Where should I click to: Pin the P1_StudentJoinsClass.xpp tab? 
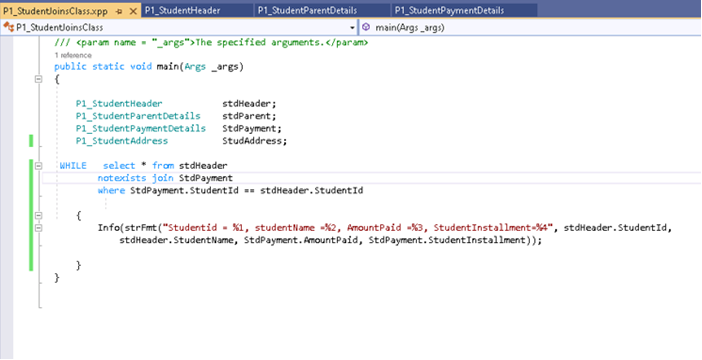(x=119, y=12)
